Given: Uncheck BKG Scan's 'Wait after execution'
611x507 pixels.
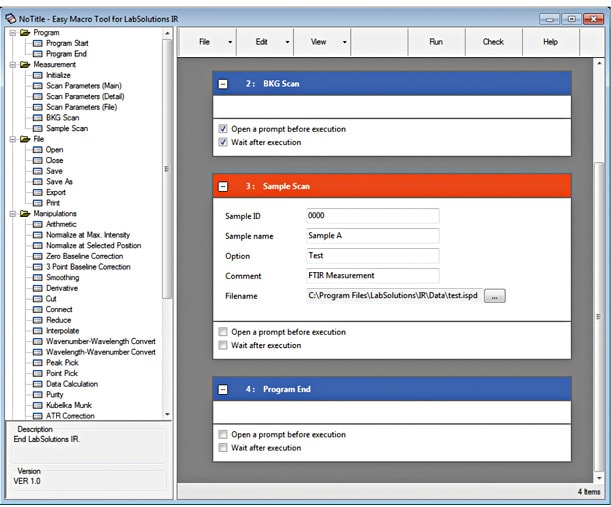Looking at the screenshot, I should [x=222, y=143].
